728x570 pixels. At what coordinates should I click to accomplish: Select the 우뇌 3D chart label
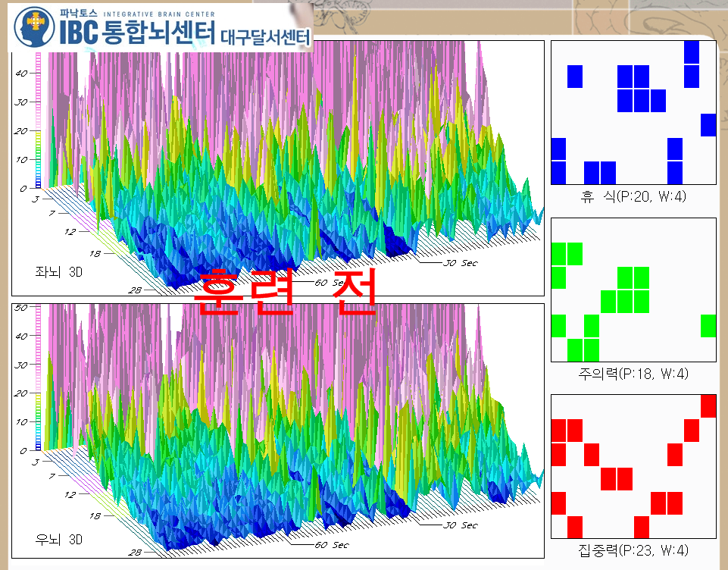click(55, 540)
